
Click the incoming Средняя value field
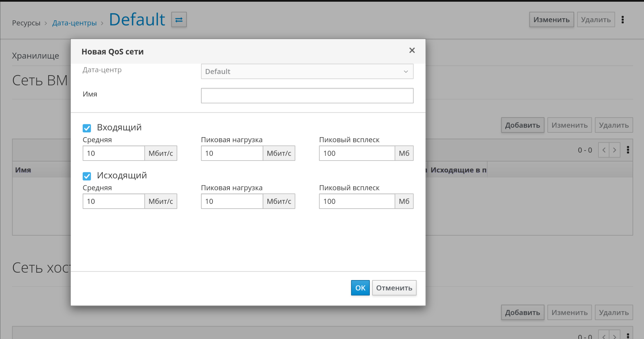coord(114,153)
